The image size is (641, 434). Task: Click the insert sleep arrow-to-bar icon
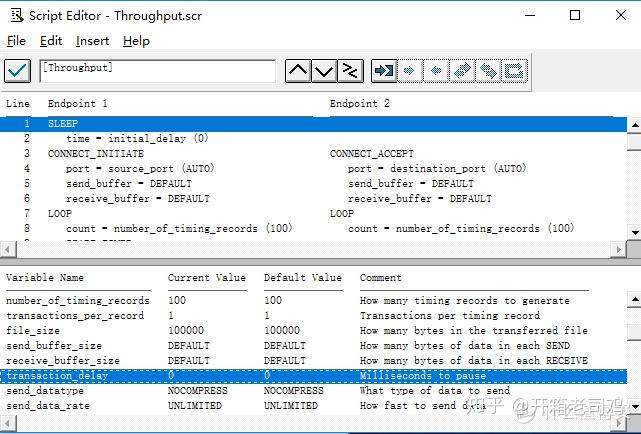coord(384,71)
